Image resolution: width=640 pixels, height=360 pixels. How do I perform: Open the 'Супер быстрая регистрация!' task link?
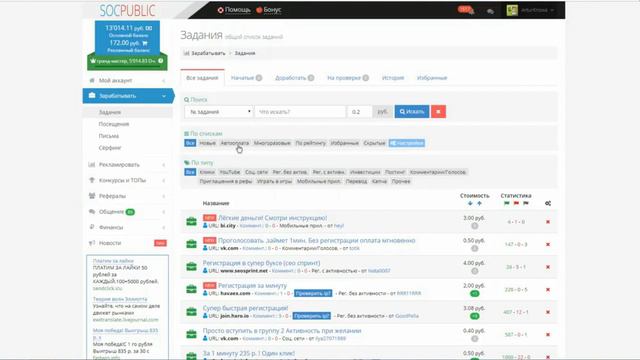point(245,308)
